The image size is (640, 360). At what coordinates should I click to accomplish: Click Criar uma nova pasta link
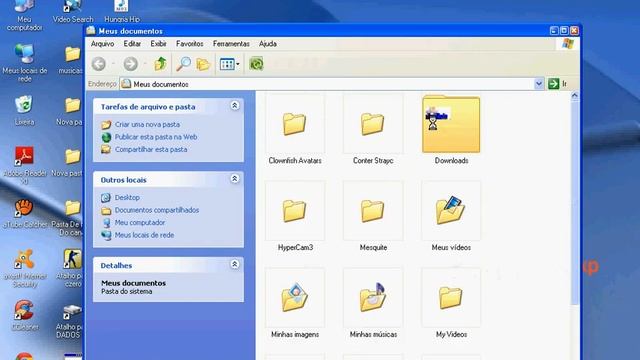[x=147, y=124]
